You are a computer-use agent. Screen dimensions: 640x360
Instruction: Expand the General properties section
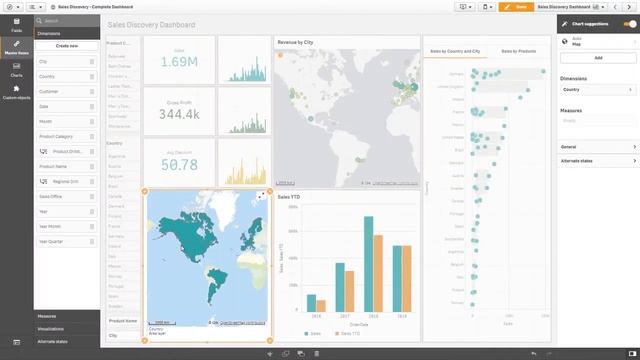pos(598,147)
